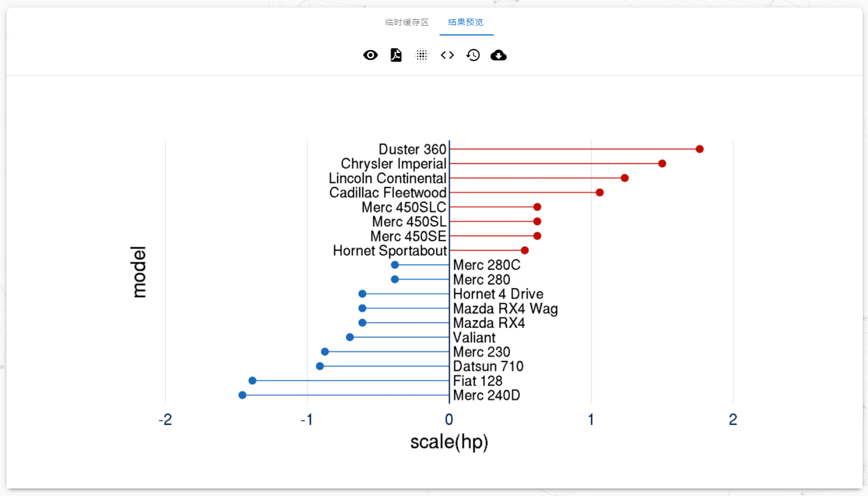
Task: Click the Lincoln Continental red dot
Action: pyautogui.click(x=625, y=178)
